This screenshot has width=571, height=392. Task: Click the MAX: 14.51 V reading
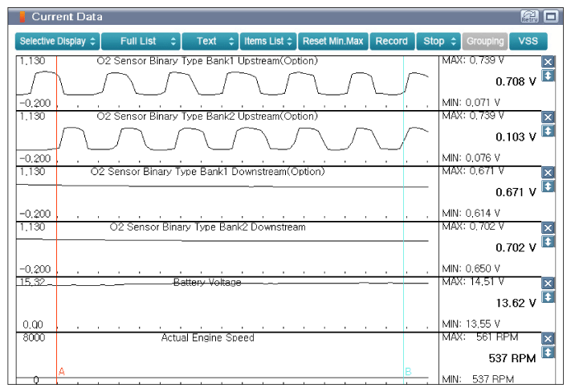tap(473, 282)
